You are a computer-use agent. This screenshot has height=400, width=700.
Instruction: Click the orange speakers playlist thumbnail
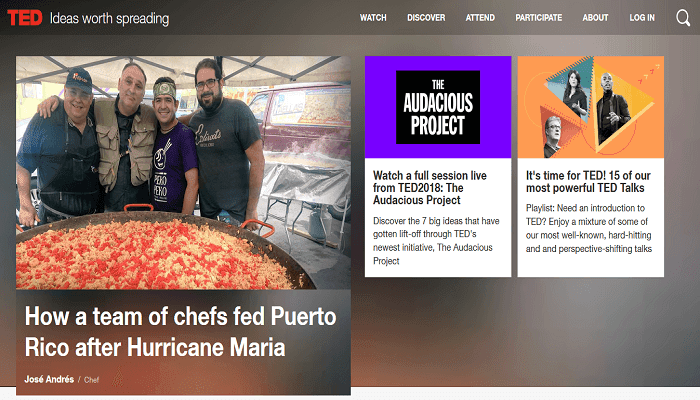click(590, 107)
